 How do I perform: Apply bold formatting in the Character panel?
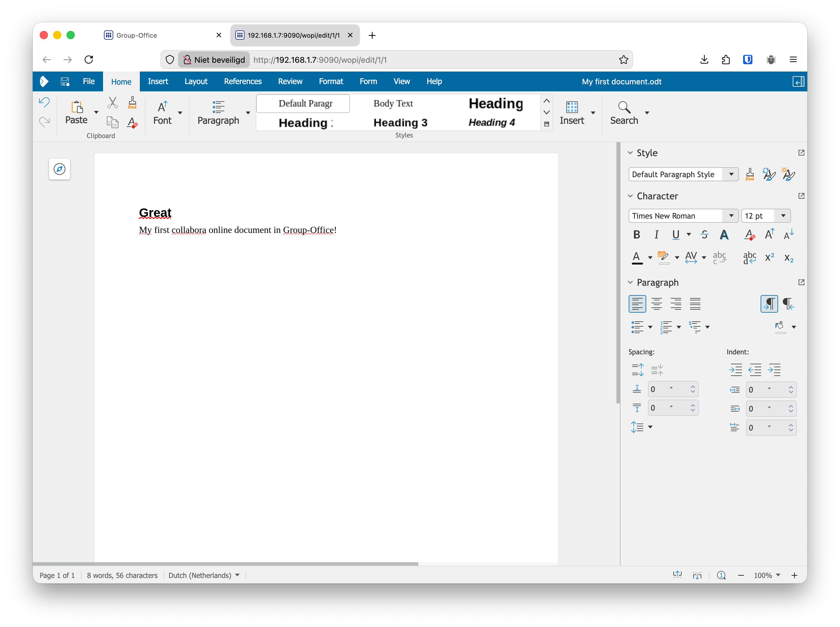(636, 235)
